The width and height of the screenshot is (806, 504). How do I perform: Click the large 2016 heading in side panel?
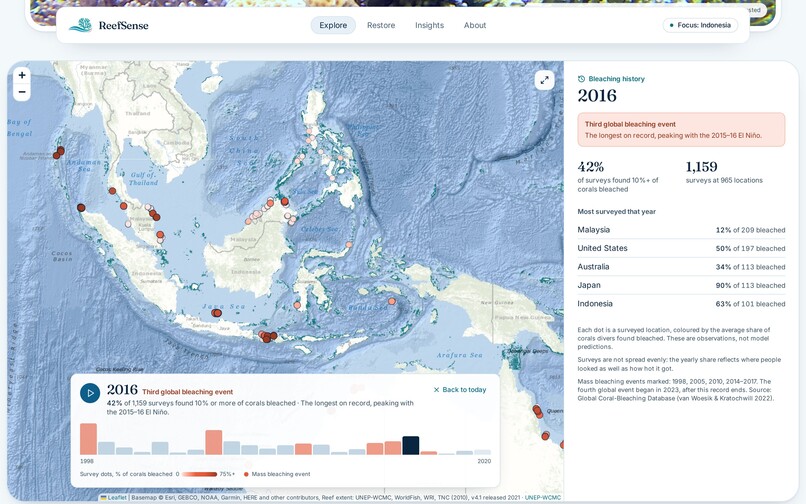[597, 96]
